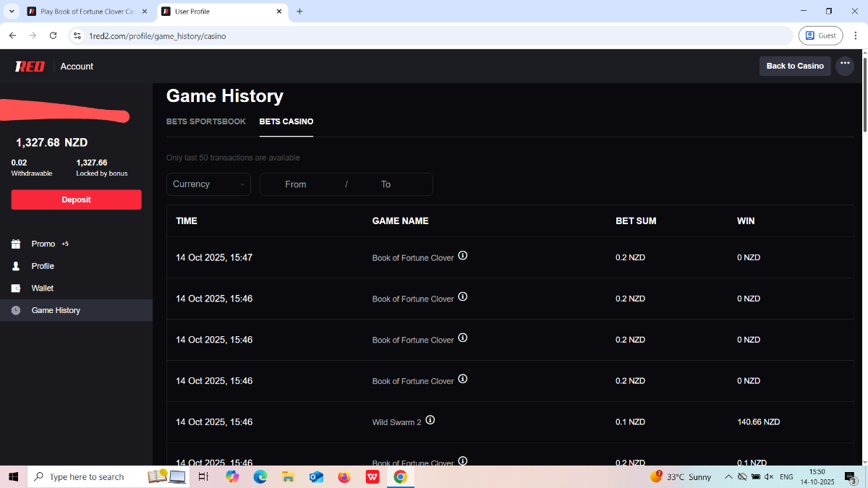Click the From date field
The image size is (868, 488).
click(x=296, y=184)
